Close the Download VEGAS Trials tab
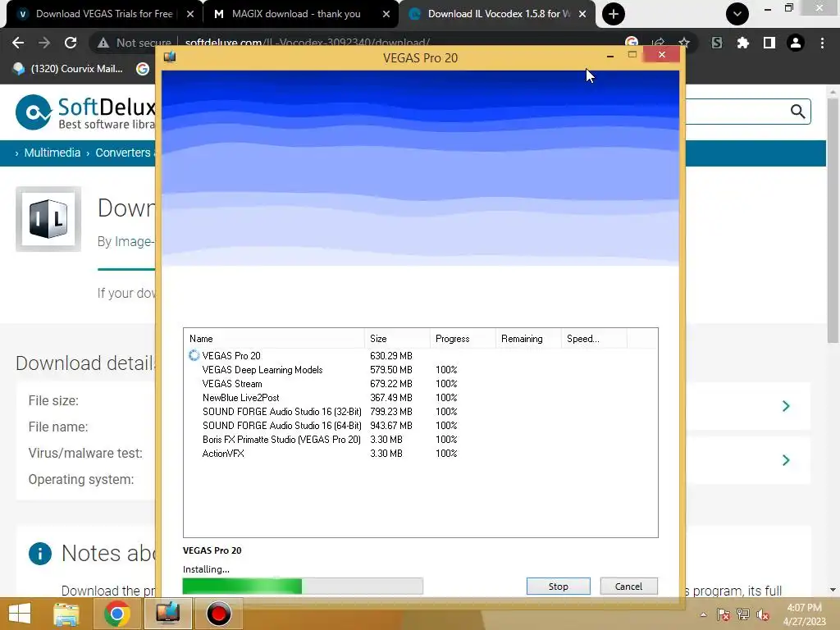840x630 pixels. (x=190, y=14)
